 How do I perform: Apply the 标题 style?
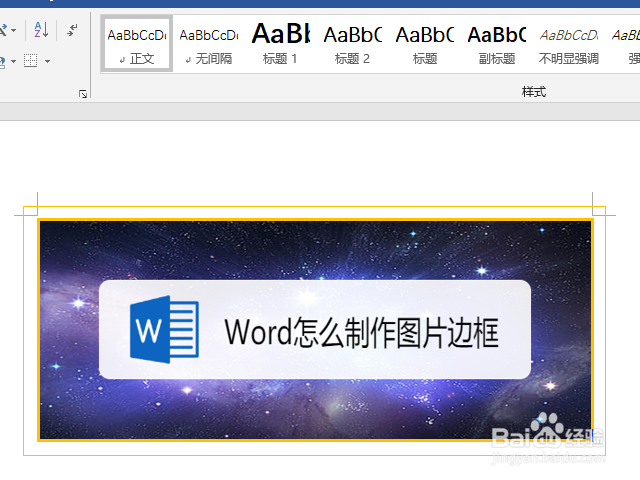point(424,44)
